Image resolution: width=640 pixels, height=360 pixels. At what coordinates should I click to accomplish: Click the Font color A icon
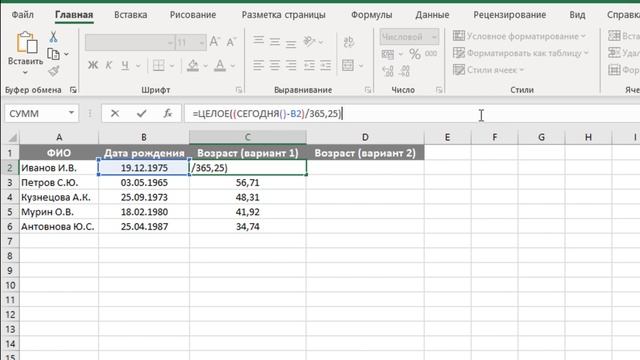click(220, 65)
